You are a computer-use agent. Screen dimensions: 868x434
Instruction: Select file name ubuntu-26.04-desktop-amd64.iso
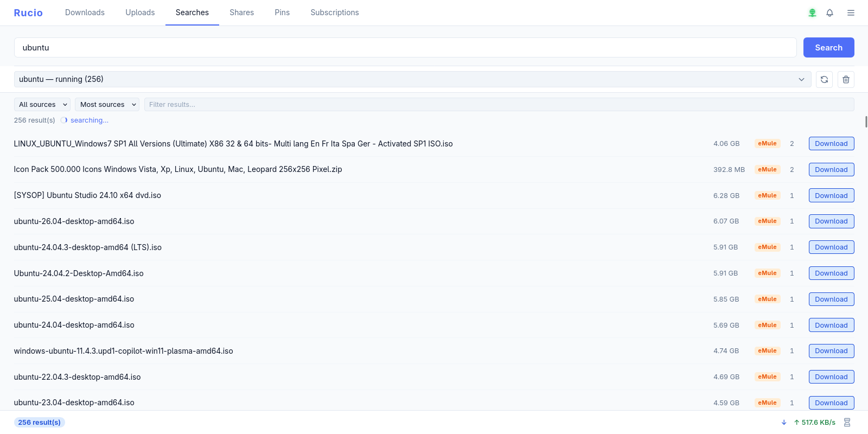[x=74, y=221]
